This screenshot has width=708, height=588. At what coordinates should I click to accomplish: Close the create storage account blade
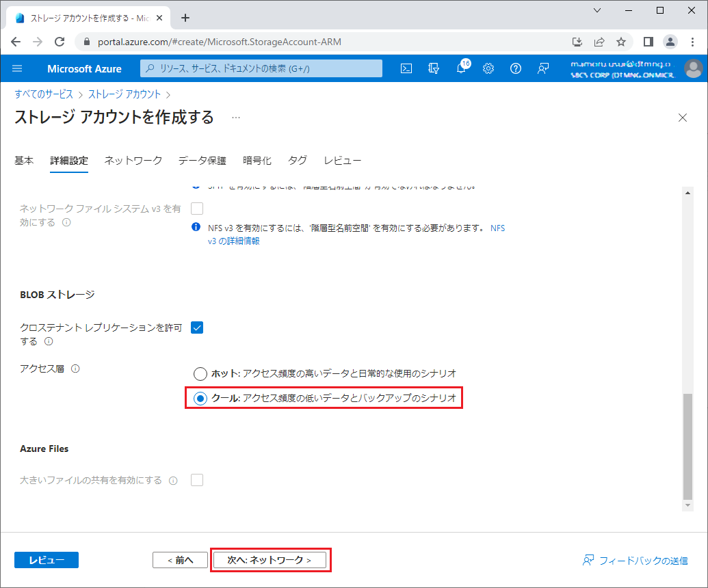tap(683, 118)
